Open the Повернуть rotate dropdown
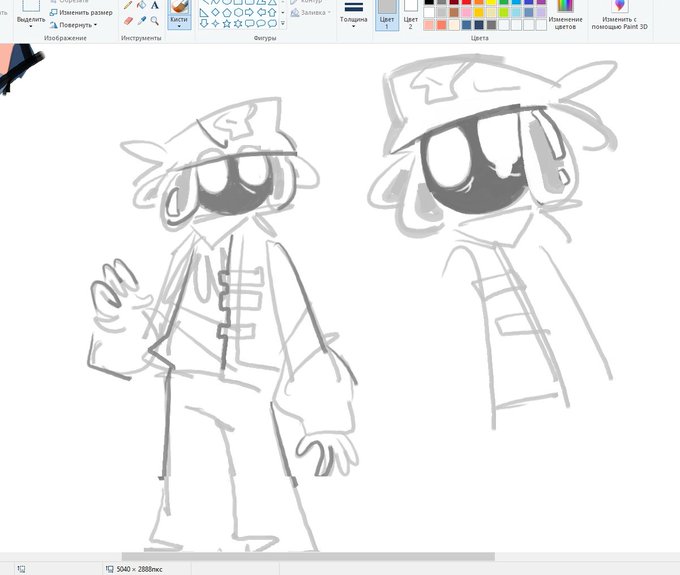 73,25
